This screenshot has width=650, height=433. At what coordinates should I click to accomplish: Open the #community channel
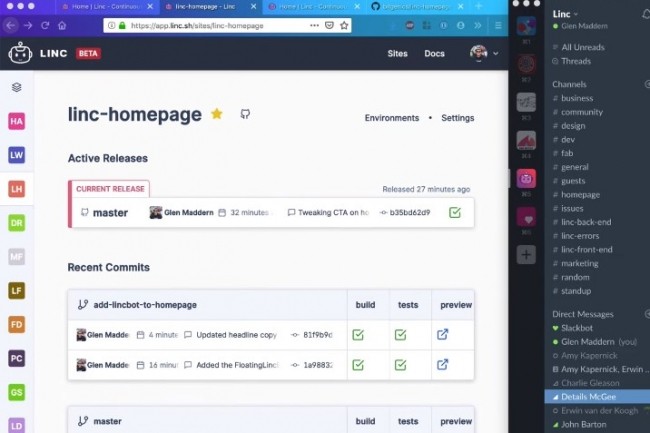coord(582,112)
